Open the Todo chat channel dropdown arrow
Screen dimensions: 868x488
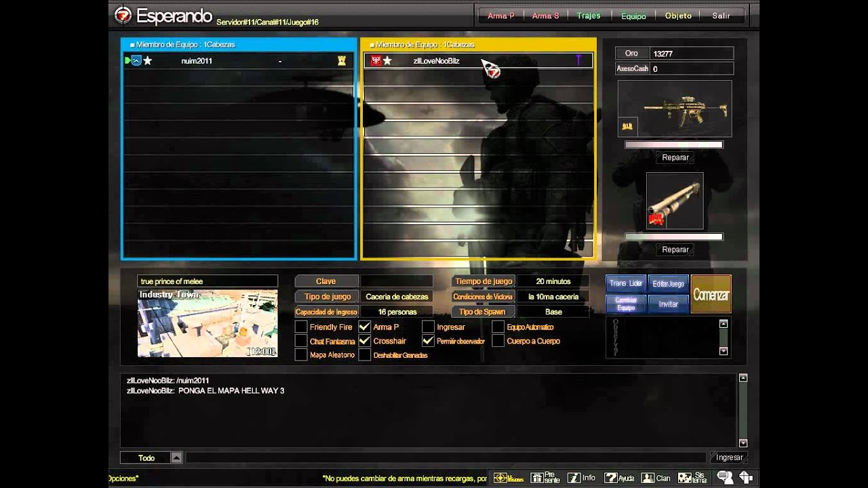[x=176, y=458]
